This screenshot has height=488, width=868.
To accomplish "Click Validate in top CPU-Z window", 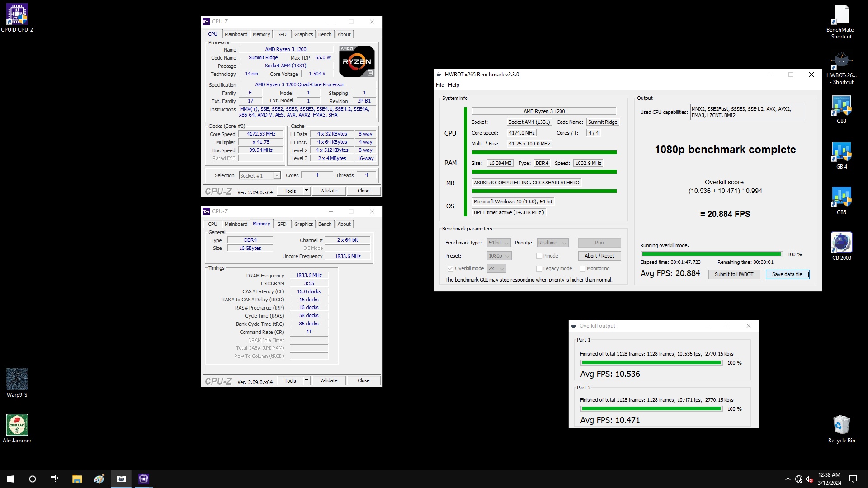I will (x=329, y=191).
